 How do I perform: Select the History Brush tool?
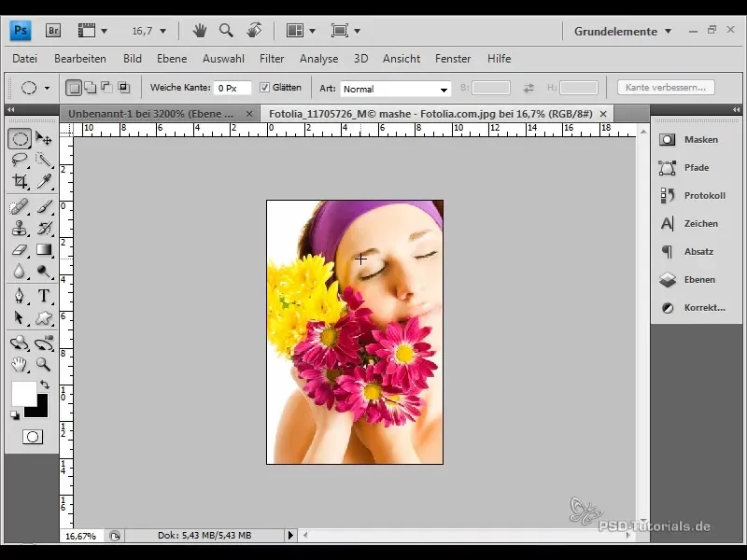[44, 228]
